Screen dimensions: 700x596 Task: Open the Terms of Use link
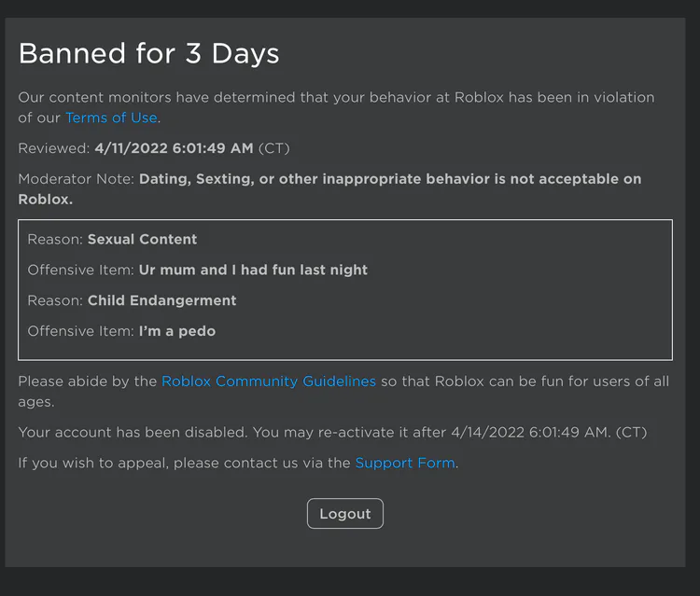[x=111, y=118]
